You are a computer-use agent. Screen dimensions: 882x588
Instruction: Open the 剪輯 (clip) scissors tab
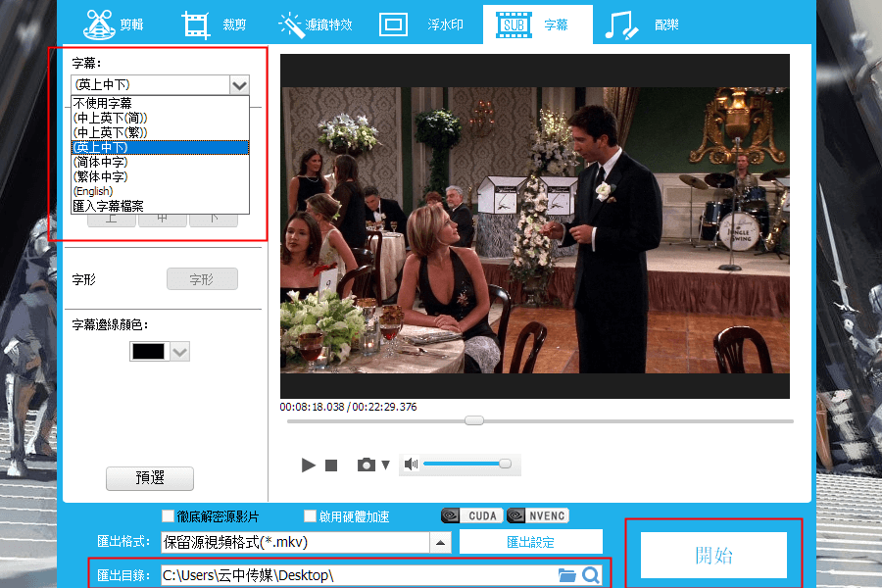pos(115,24)
